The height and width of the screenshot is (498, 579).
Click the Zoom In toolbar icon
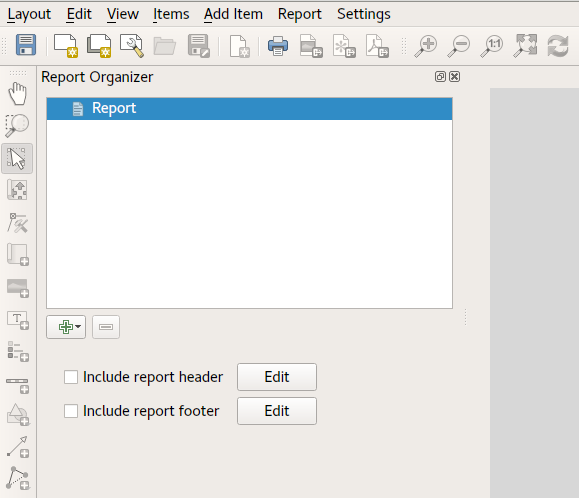426,46
